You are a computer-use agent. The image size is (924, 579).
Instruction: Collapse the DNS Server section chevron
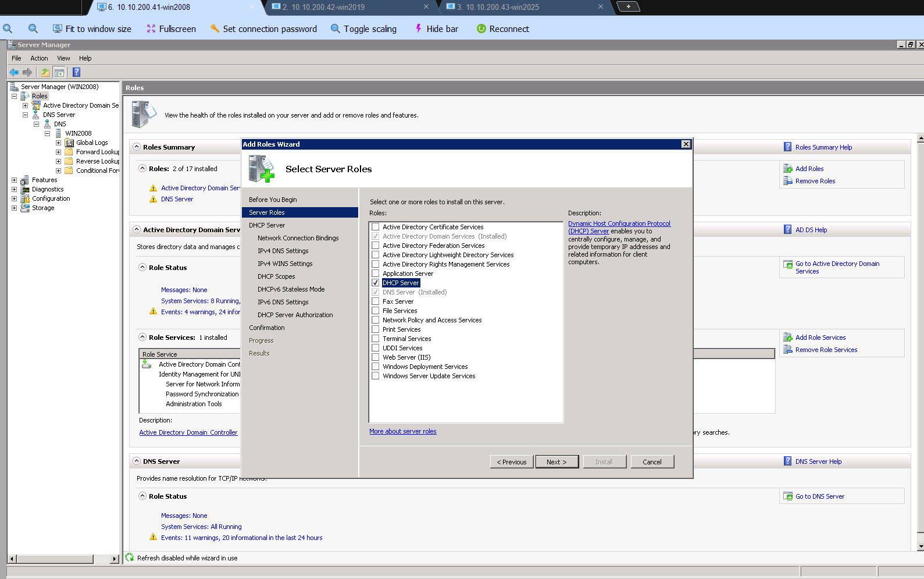coord(137,461)
